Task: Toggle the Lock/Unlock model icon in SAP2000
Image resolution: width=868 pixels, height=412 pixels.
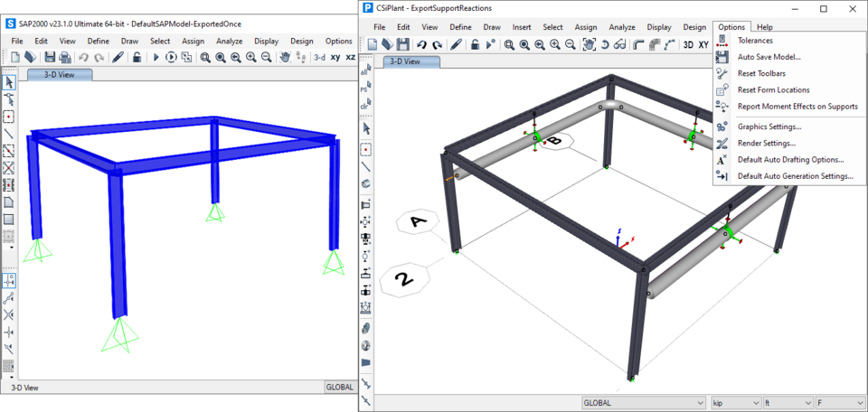Action: coord(137,57)
